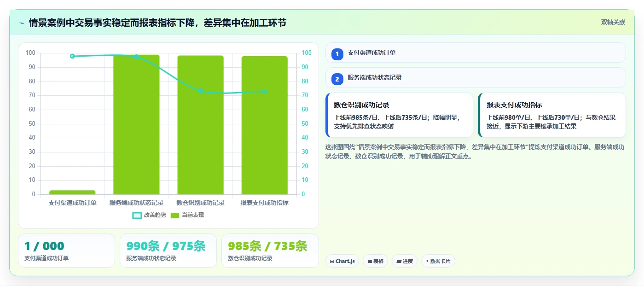Image resolution: width=644 pixels, height=286 pixels.
Task: Select the 支付渠道成功订单 list item
Action: pos(476,53)
